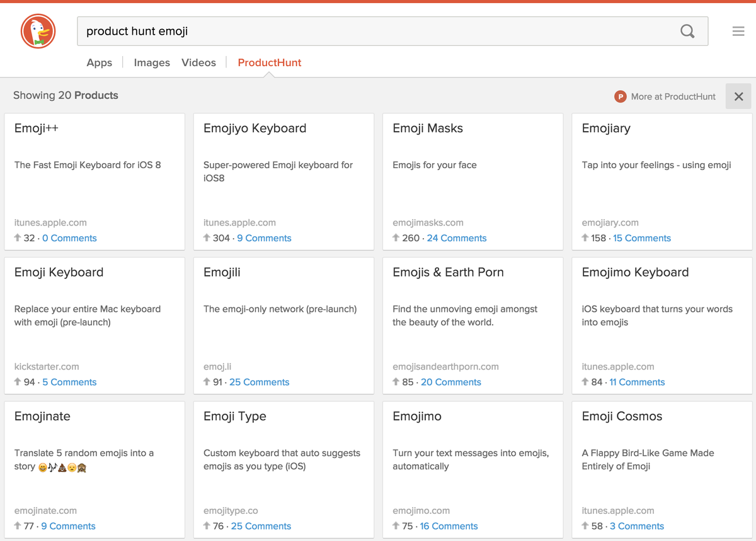Click the DuckDuckGo duck logo
The image size is (756, 541).
[38, 31]
